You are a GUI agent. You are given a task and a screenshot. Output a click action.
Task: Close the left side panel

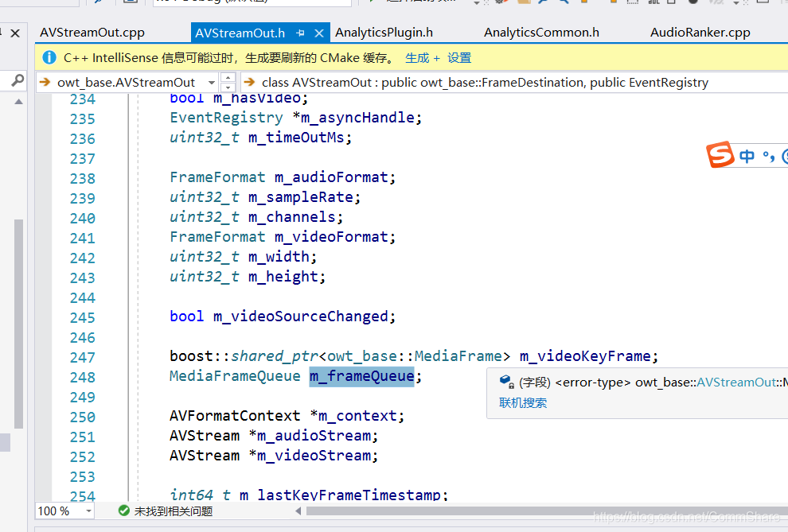point(15,33)
